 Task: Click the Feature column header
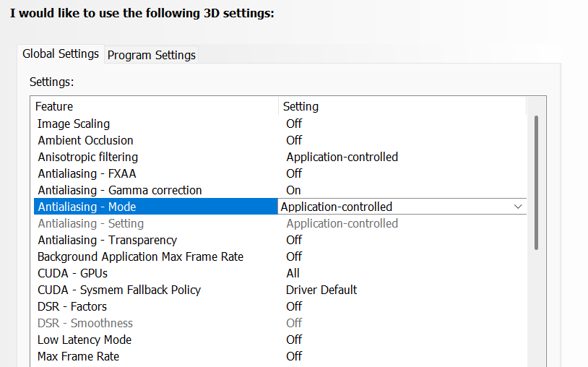point(54,106)
